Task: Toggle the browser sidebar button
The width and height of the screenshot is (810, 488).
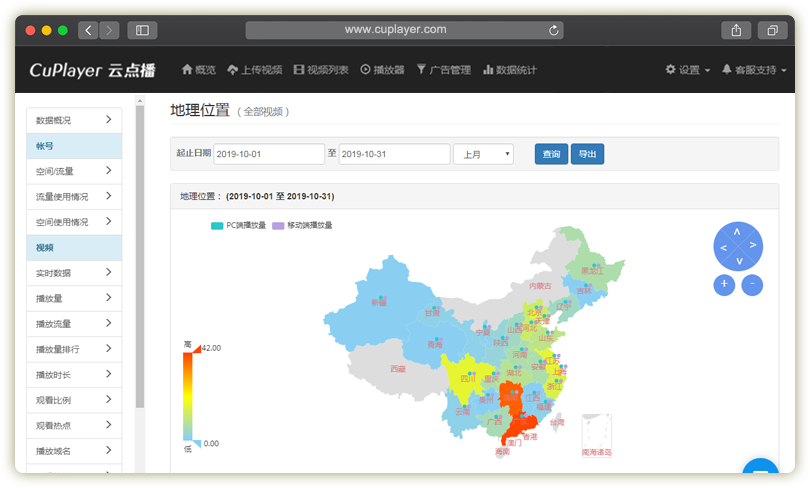Action: tap(142, 30)
